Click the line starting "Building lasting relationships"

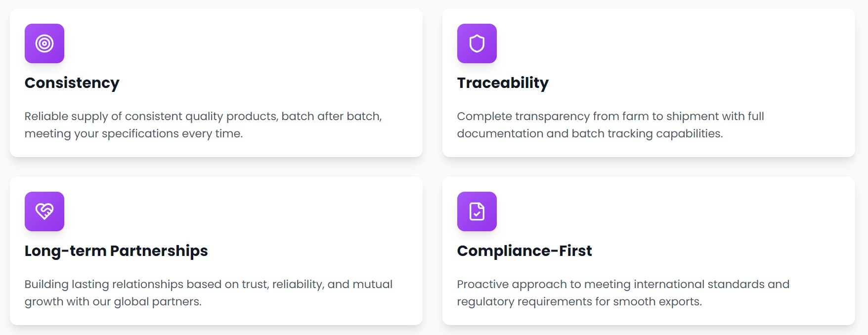tap(209, 284)
